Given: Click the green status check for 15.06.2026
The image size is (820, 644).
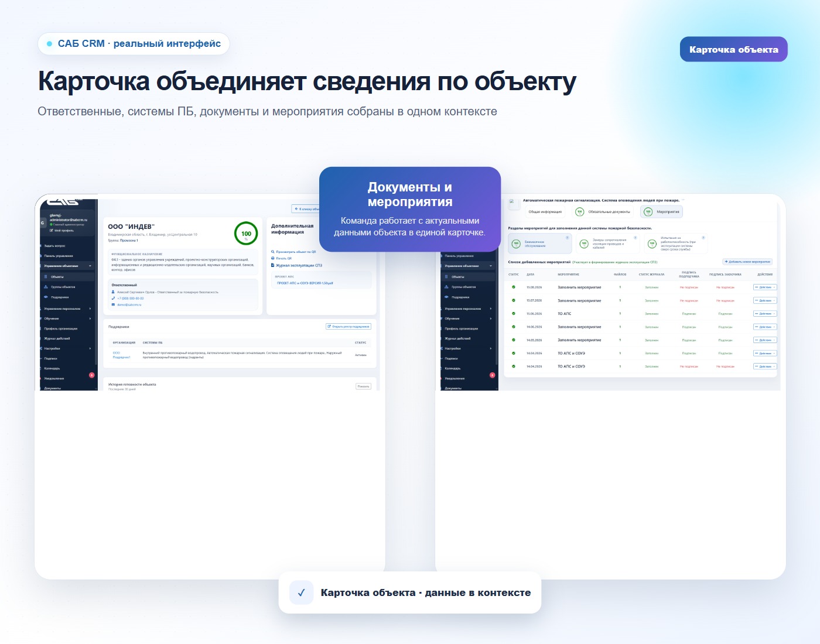Looking at the screenshot, I should click(514, 314).
